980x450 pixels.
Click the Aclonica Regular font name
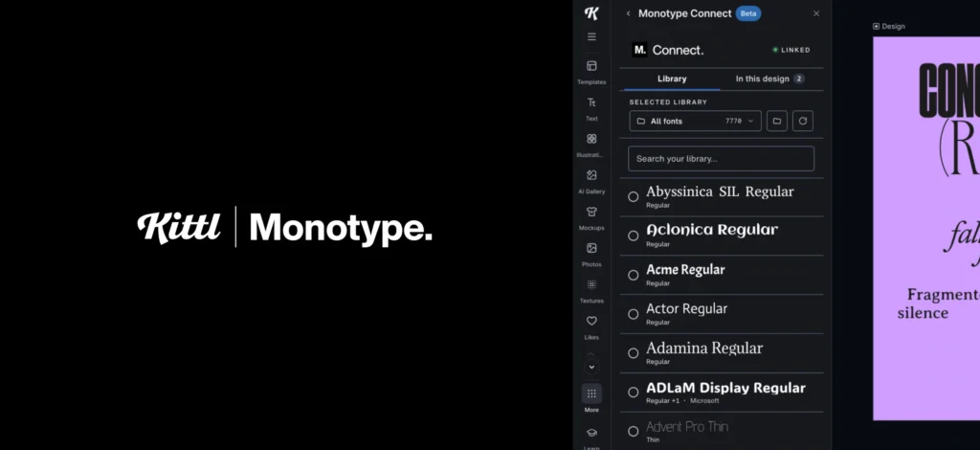click(x=712, y=230)
